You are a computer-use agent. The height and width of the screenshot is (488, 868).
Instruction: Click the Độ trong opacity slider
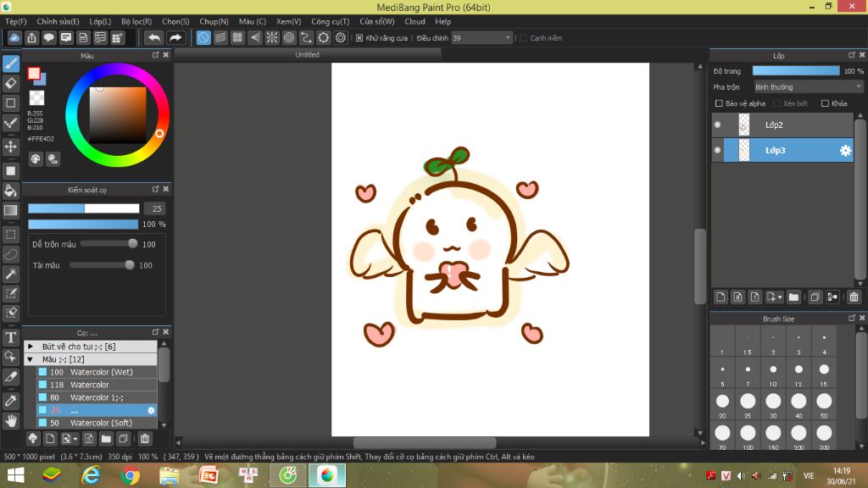pyautogui.click(x=796, y=71)
